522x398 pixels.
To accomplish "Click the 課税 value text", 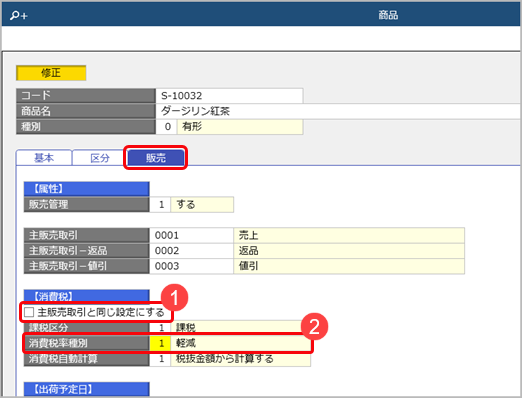I will [x=186, y=328].
